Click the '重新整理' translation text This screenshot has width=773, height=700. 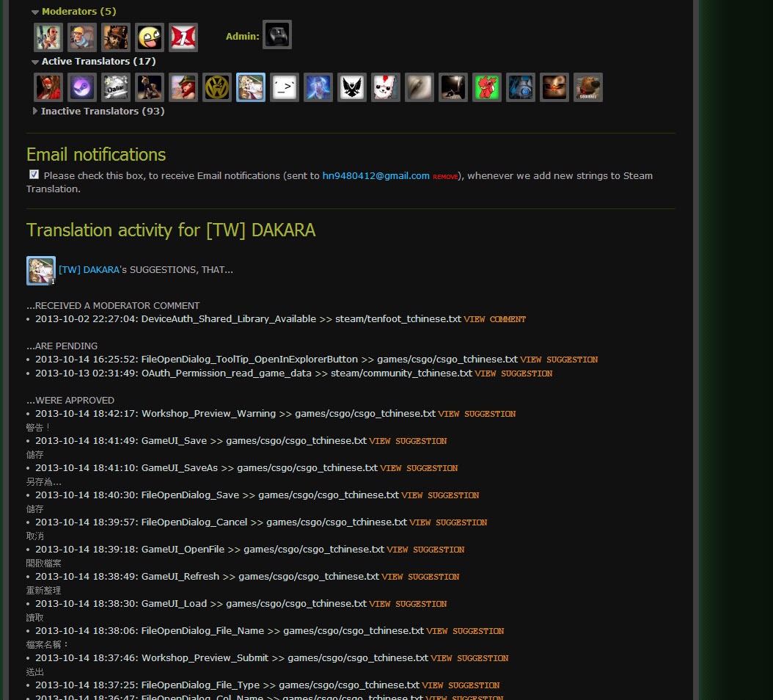[x=44, y=590]
